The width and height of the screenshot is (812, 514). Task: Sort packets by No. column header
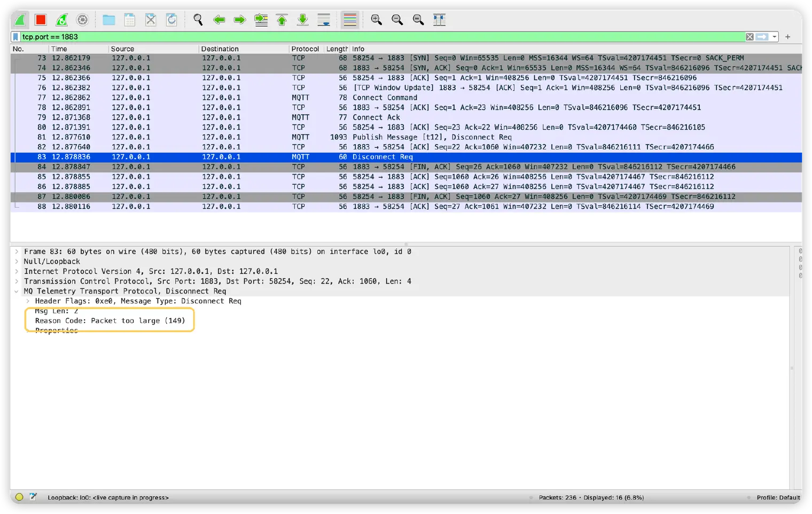pos(29,49)
